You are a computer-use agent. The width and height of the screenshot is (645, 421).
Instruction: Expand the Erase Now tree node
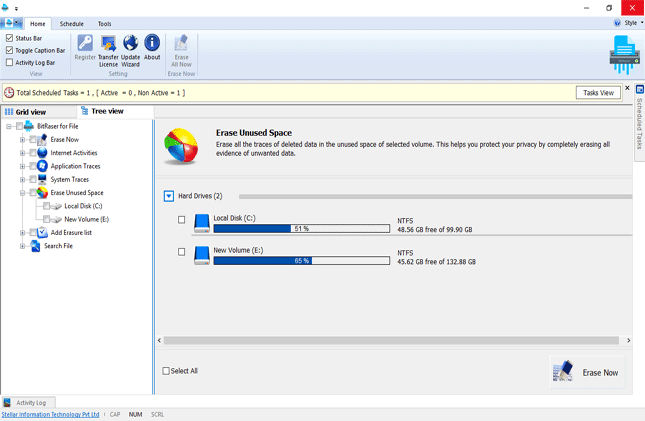[22, 140]
